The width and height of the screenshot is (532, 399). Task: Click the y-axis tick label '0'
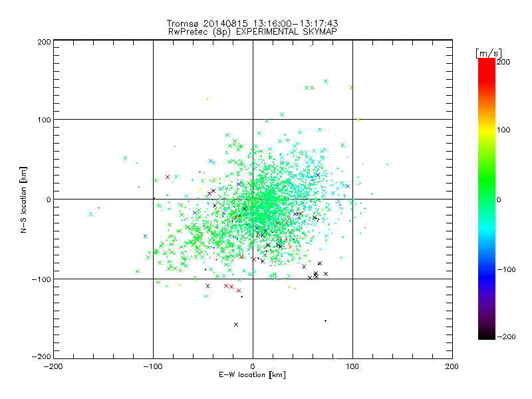tap(49, 199)
